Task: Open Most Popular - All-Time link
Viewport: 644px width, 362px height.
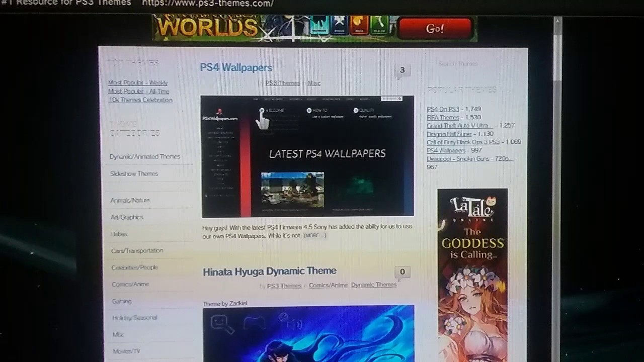Action: [138, 92]
